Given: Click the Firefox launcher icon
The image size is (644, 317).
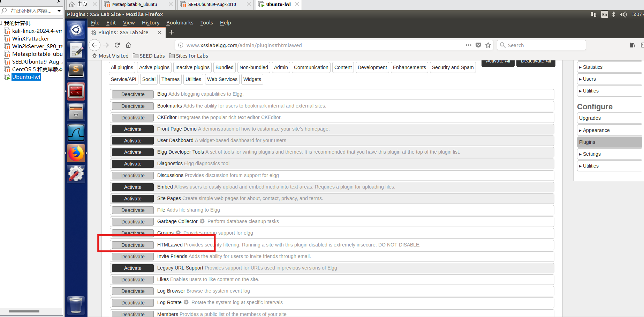Looking at the screenshot, I should click(76, 153).
